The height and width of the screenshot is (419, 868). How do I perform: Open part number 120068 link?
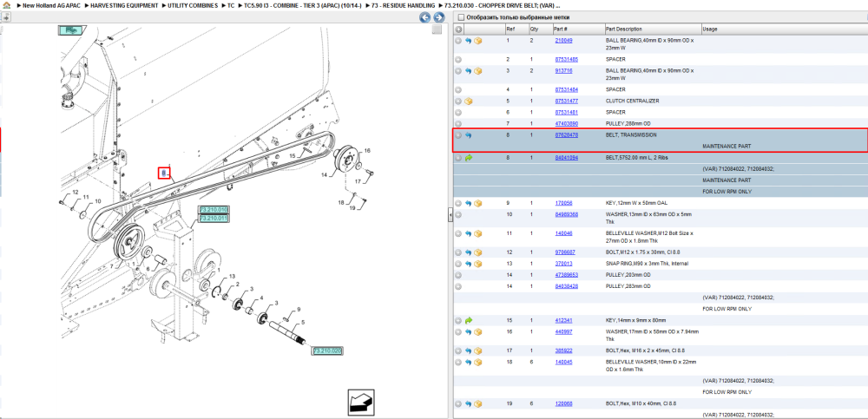coord(563,403)
